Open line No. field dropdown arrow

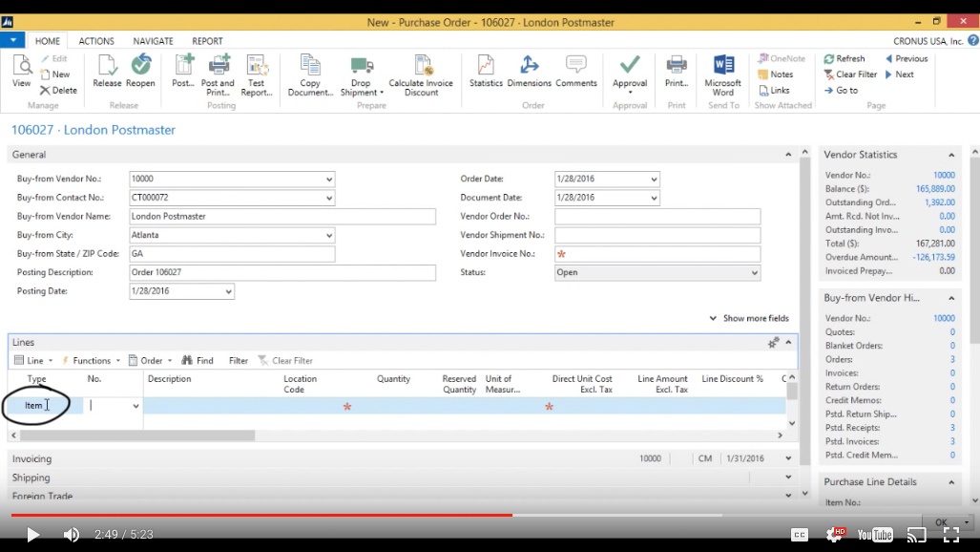(x=136, y=406)
